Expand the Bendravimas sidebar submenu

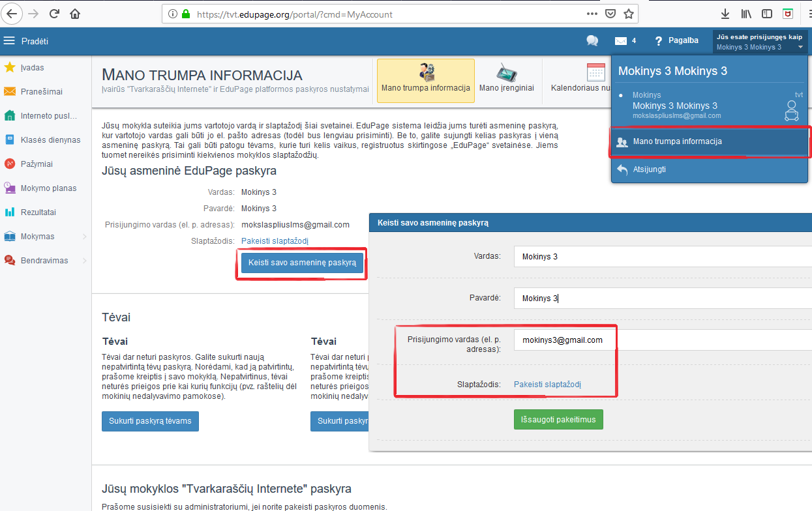(84, 261)
